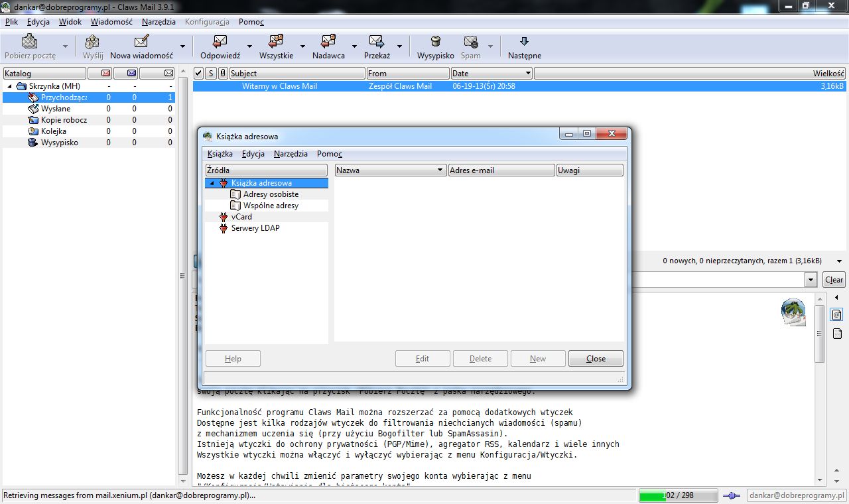Open the folder statistics dropdown arrow

tap(839, 261)
